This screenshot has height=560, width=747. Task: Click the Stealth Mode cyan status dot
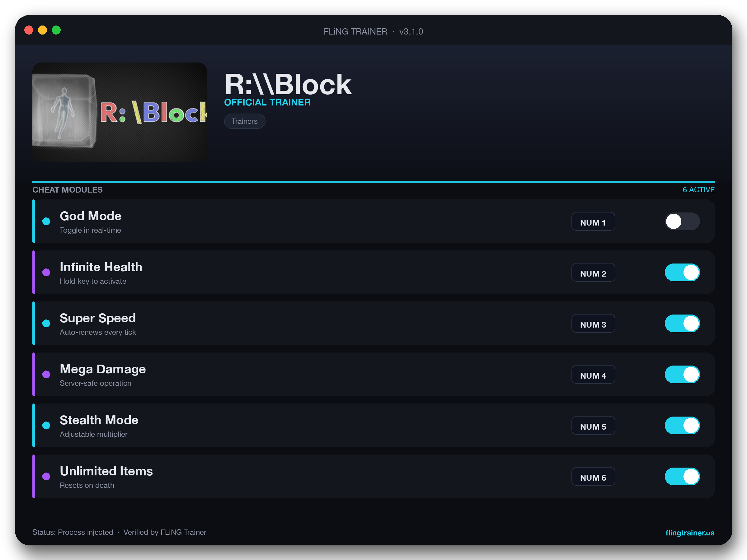coord(46,425)
